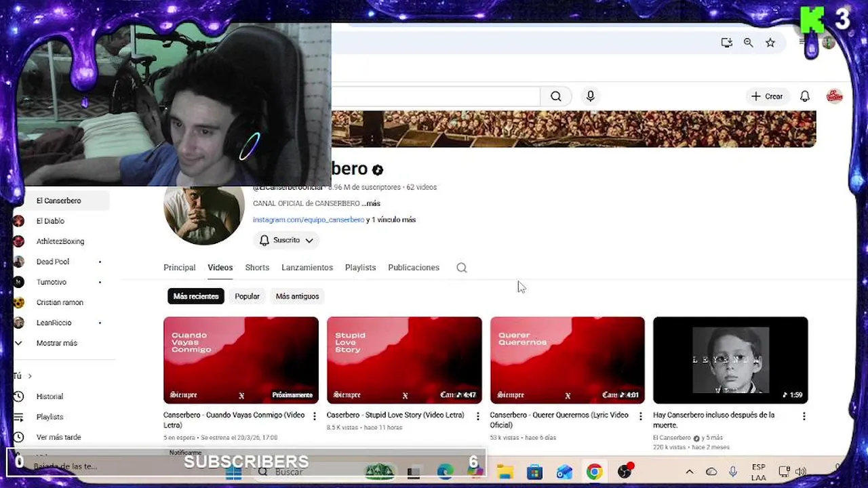Open OBS Studio from the taskbar
Image resolution: width=868 pixels, height=488 pixels.
(625, 472)
